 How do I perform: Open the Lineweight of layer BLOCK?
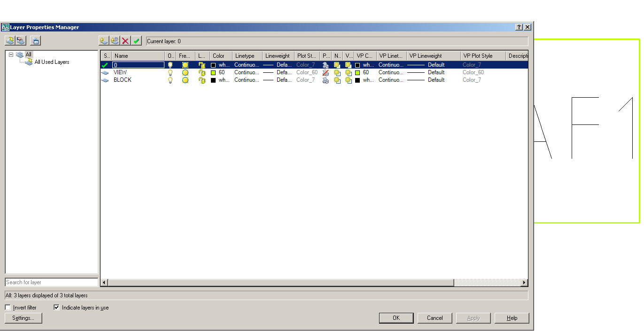click(278, 80)
